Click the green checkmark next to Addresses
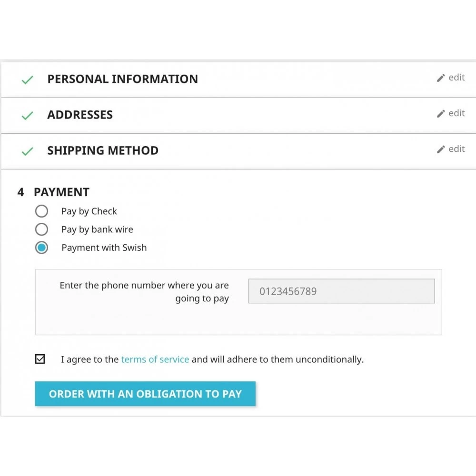The image size is (476, 476). coord(27,115)
